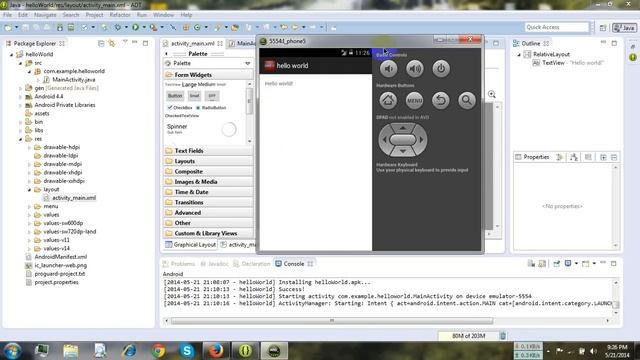Tap the emulator DPAD down arrow
This screenshot has width=640, height=360.
[x=403, y=151]
